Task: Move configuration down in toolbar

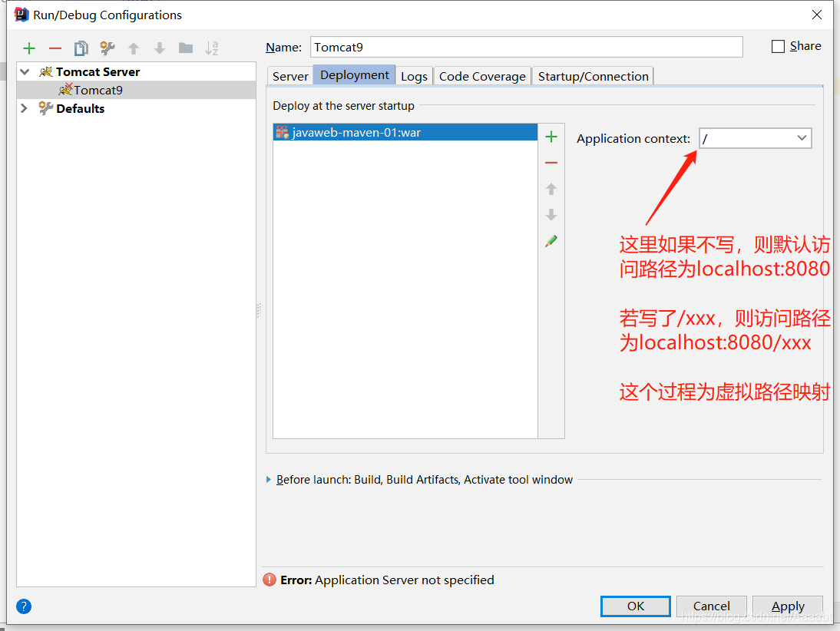Action: [160, 48]
